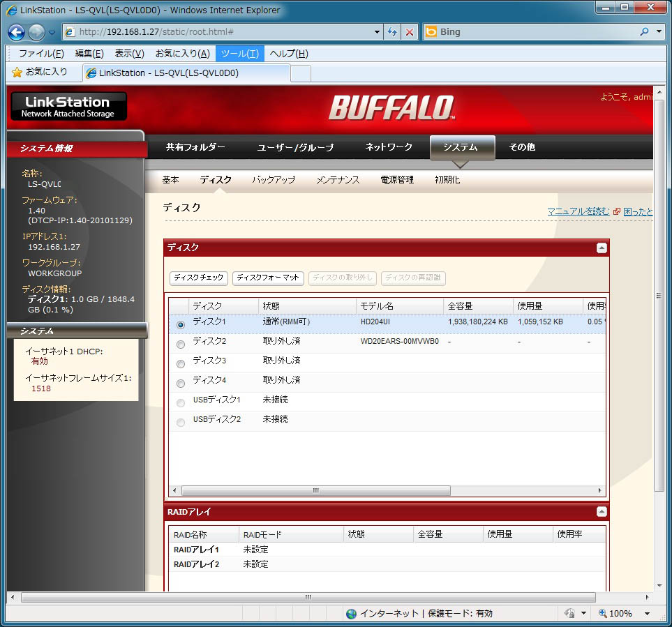Collapse the RAIDアレイ panel

pos(602,511)
